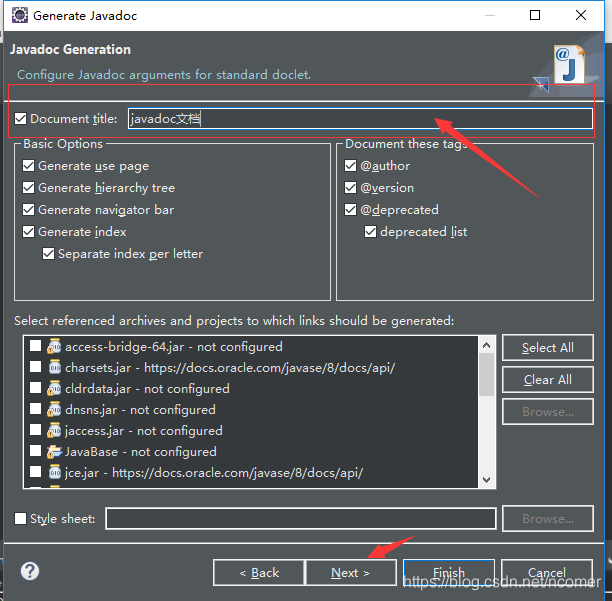
Task: Uncheck the @deprecated tag checkbox
Action: pyautogui.click(x=350, y=210)
